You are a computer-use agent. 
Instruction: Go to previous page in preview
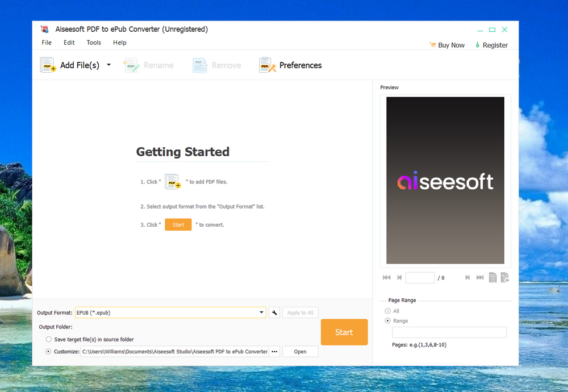(x=399, y=277)
